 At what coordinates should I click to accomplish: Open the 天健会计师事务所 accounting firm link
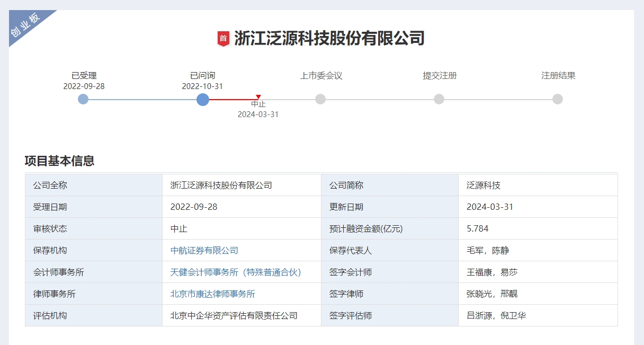click(x=236, y=272)
